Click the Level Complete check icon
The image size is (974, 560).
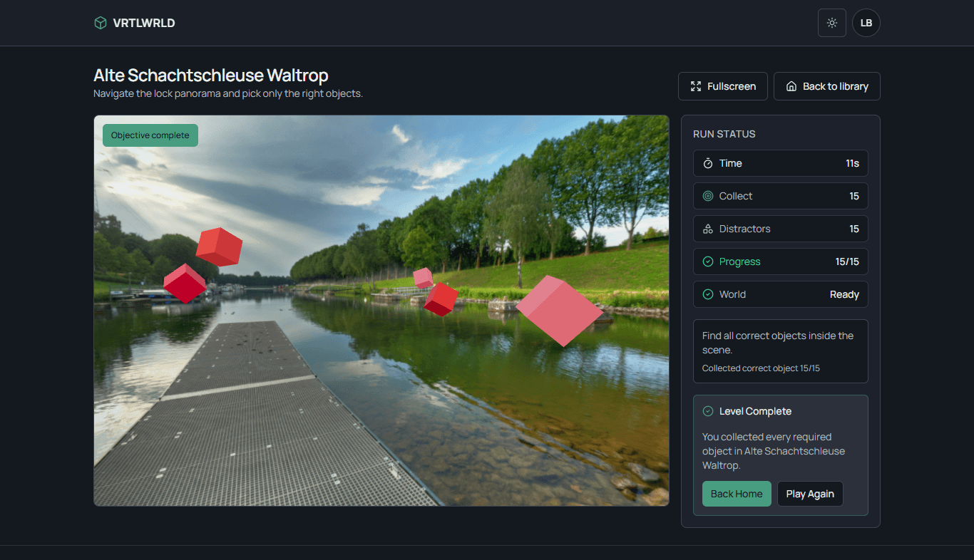[708, 411]
